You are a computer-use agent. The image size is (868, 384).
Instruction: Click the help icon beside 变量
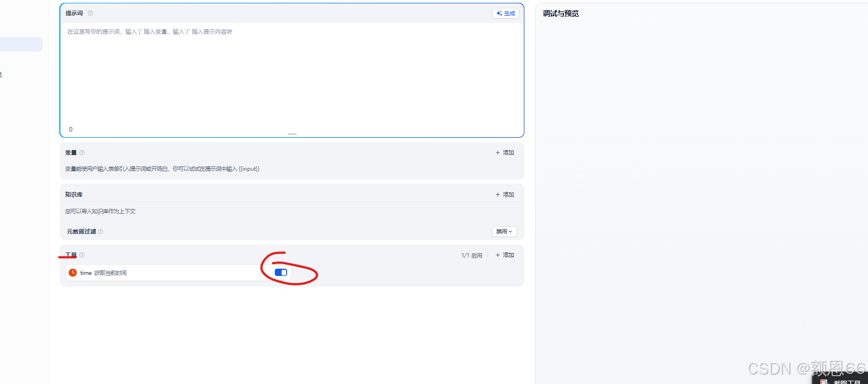pyautogui.click(x=82, y=153)
